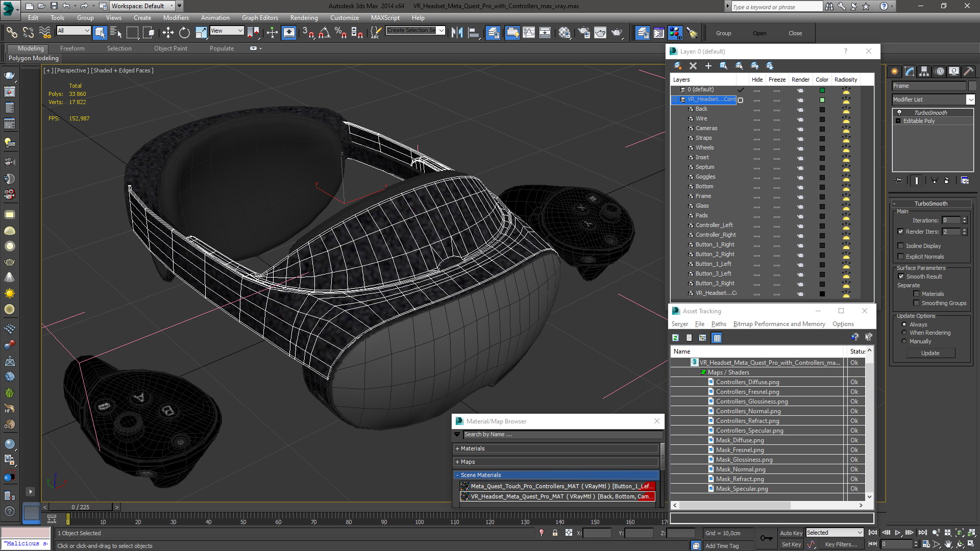Screen dimensions: 980x551
Task: Click the Group button in toolbar
Action: click(x=723, y=33)
